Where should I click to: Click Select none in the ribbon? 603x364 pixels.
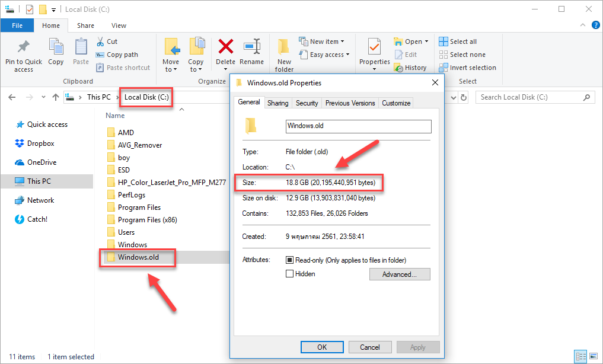(x=462, y=55)
